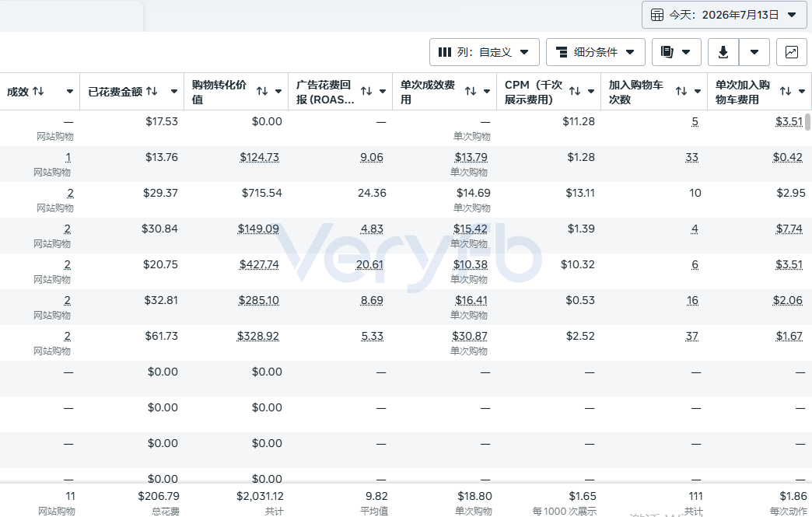Image resolution: width=812 pixels, height=517 pixels.
Task: Click the $149.09 purchase value link
Action: pos(258,229)
